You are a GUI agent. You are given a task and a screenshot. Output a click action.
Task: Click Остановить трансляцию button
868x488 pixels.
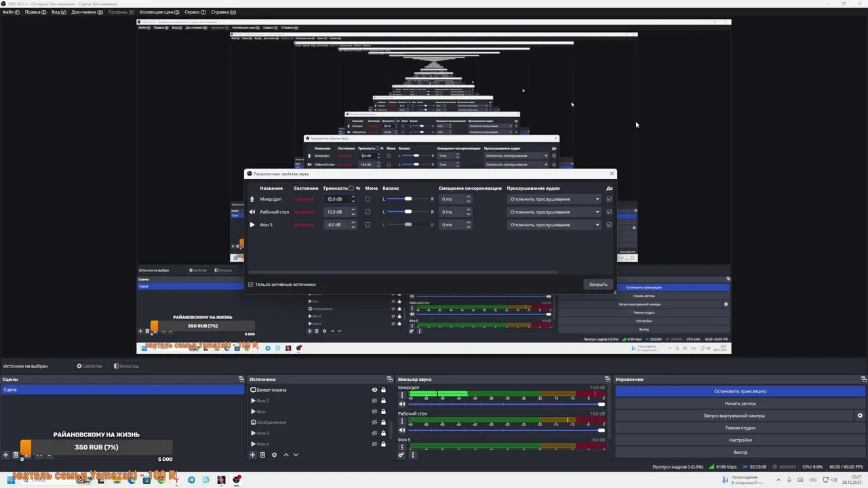click(740, 391)
